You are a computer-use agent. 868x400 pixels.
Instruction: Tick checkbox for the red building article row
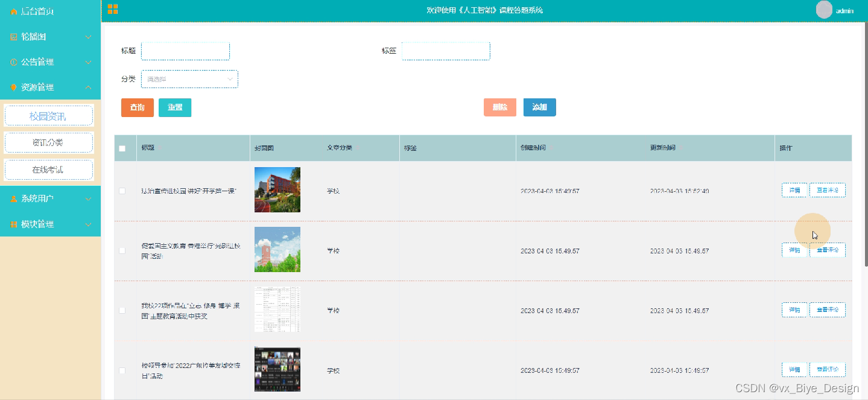122,191
